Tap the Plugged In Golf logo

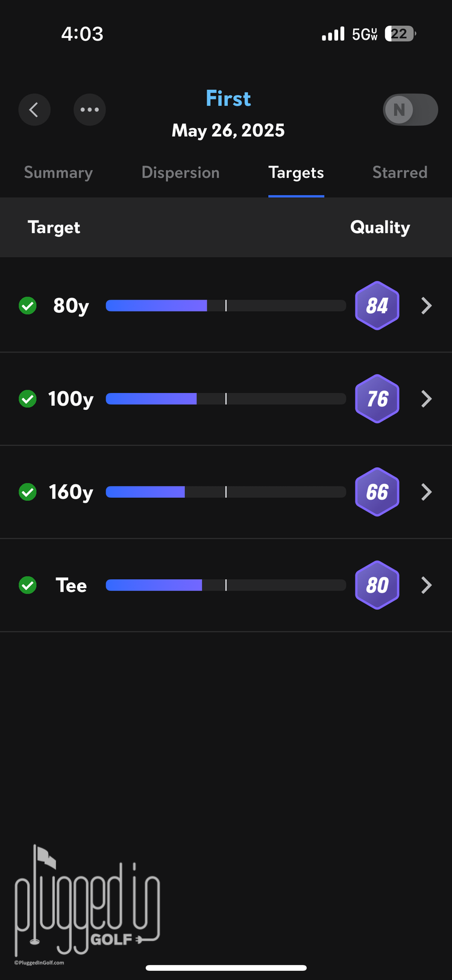pos(87,901)
